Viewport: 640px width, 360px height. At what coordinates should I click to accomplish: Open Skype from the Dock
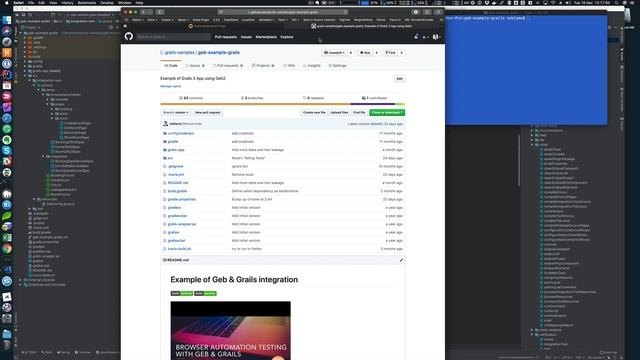coord(7,151)
